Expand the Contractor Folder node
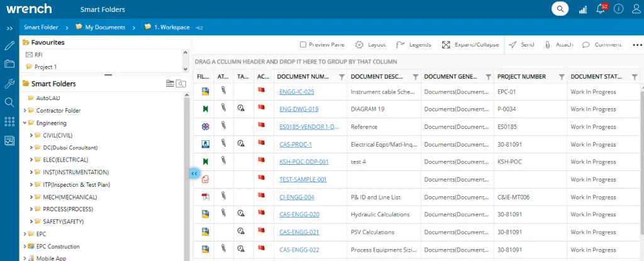The image size is (644, 261). [25, 110]
